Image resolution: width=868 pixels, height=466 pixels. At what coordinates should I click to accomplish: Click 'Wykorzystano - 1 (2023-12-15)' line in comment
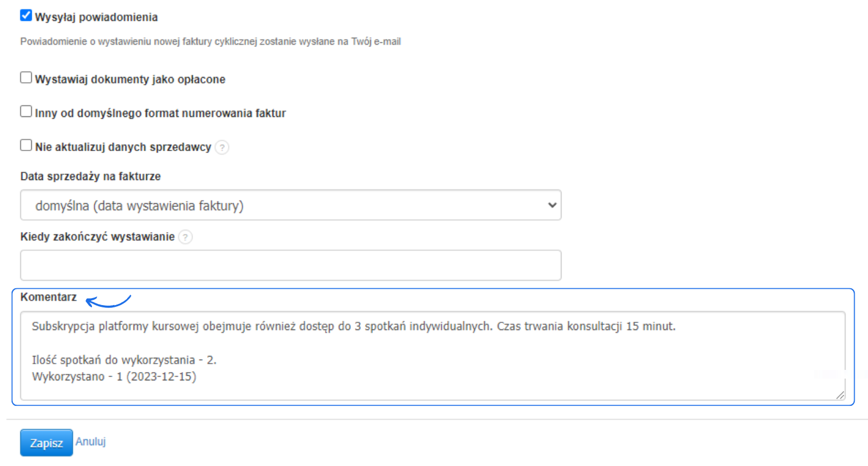114,376
